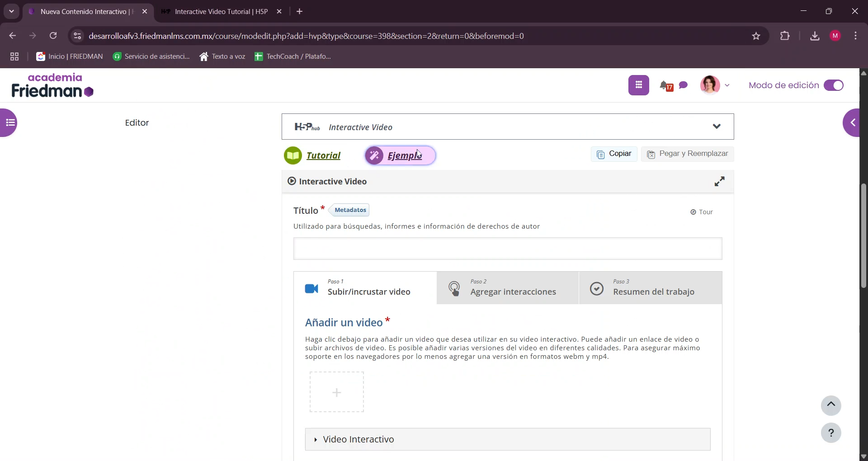Click the Paso 3 checkmark circle icon
Image resolution: width=868 pixels, height=461 pixels.
tap(597, 289)
